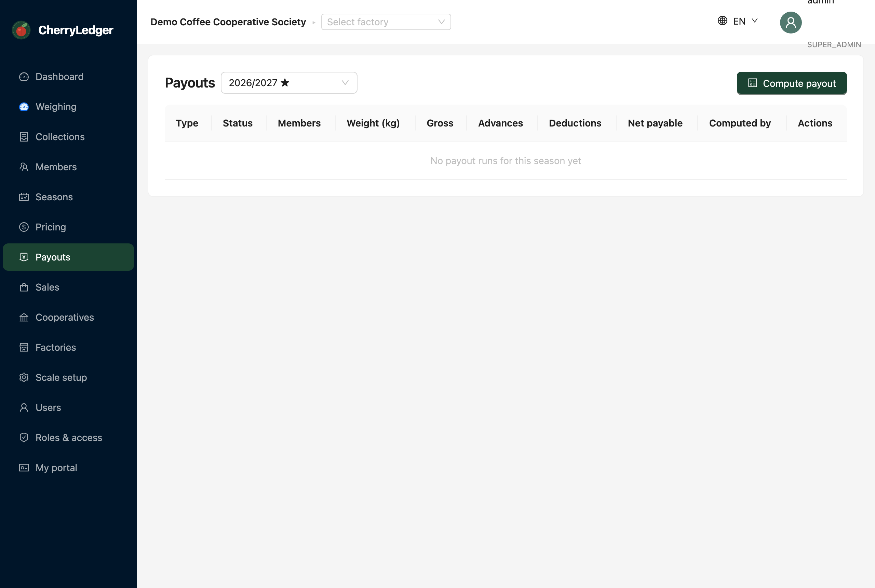
Task: Go to My portal
Action: 68,468
